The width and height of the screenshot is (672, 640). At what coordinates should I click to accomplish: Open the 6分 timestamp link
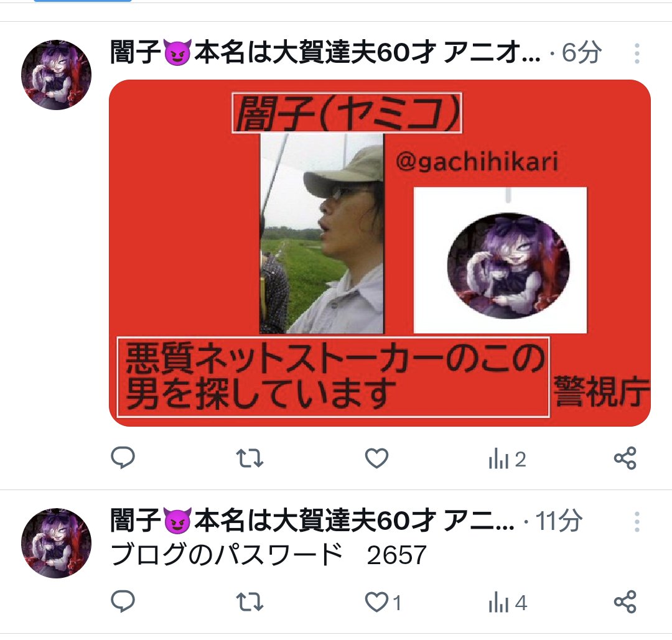pos(582,53)
